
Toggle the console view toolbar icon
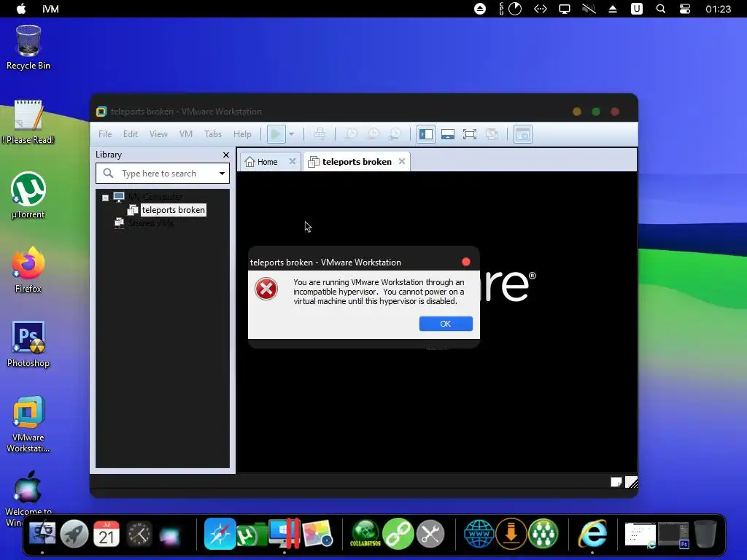pyautogui.click(x=522, y=134)
